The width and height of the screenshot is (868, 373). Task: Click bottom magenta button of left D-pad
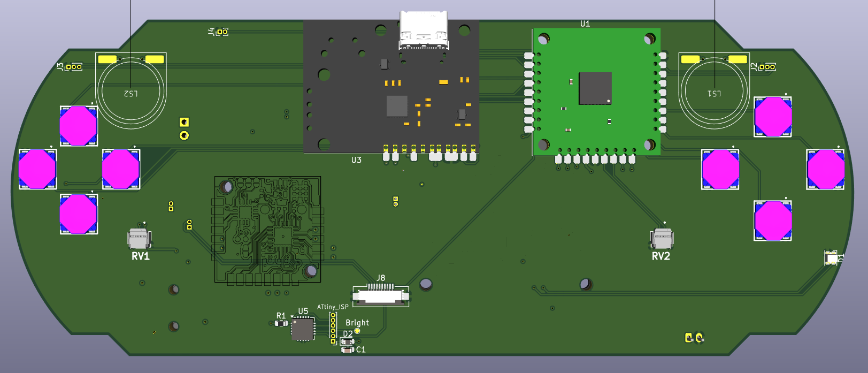point(78,214)
